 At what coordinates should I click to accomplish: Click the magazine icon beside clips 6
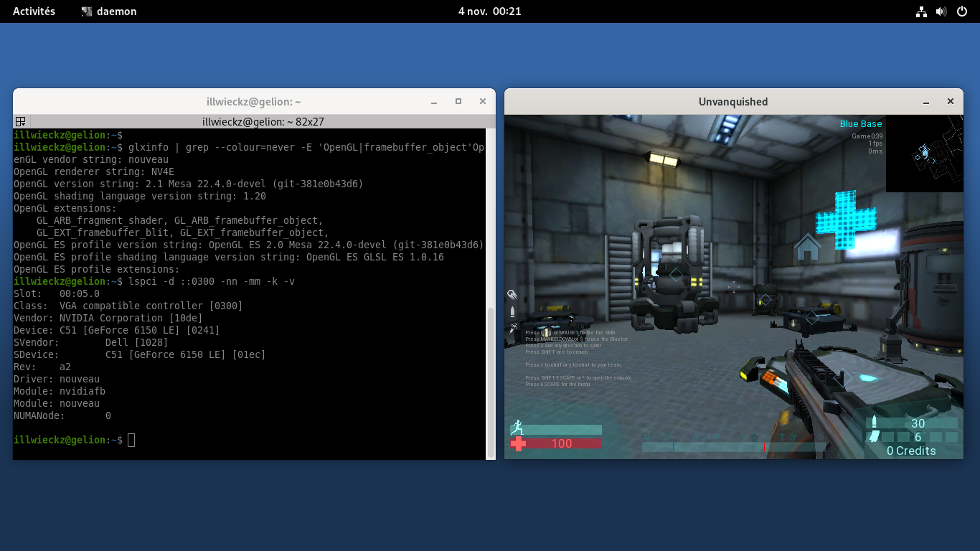click(x=874, y=437)
